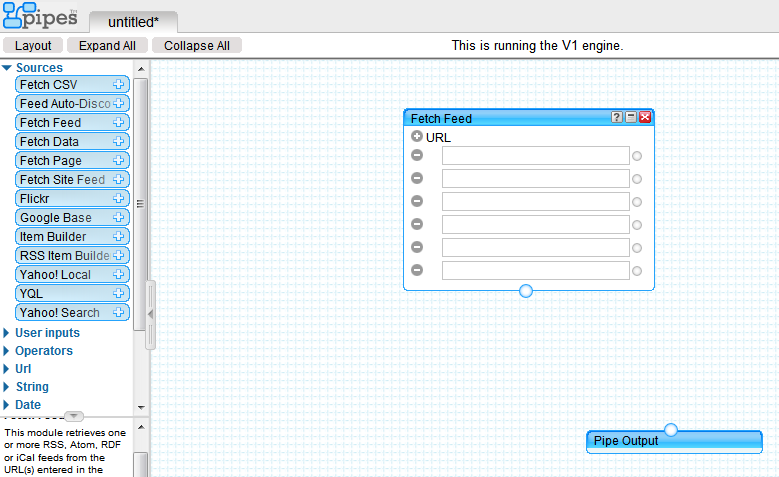The width and height of the screenshot is (779, 477).
Task: Select the fourth URL field wiring terminal
Action: 637,225
